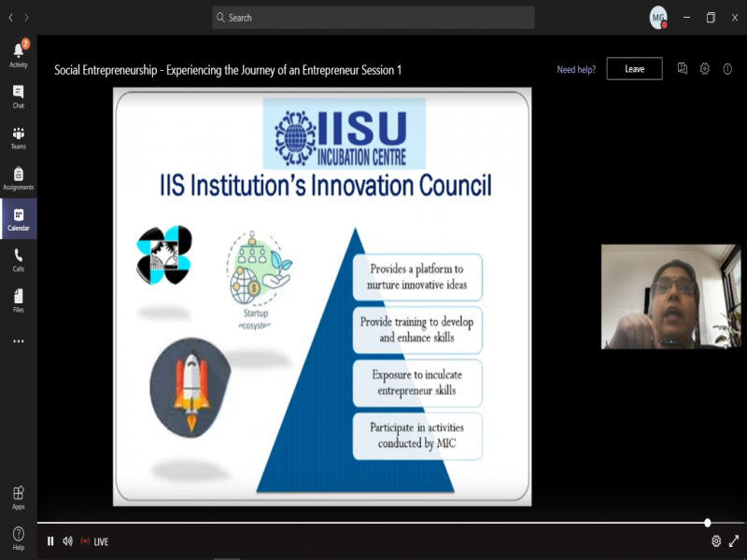
Task: Open the Assignments section
Action: pyautogui.click(x=18, y=177)
